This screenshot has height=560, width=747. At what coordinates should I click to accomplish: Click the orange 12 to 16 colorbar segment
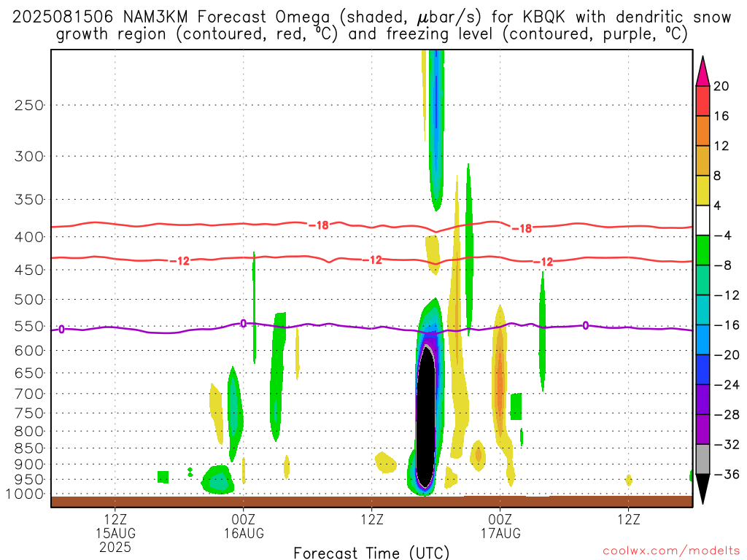[x=703, y=131]
